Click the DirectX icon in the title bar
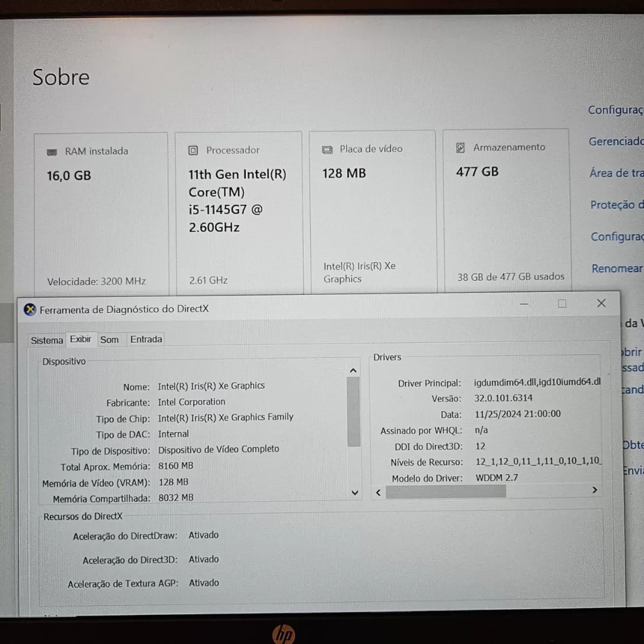Screen dimensions: 644x644 tap(30, 310)
